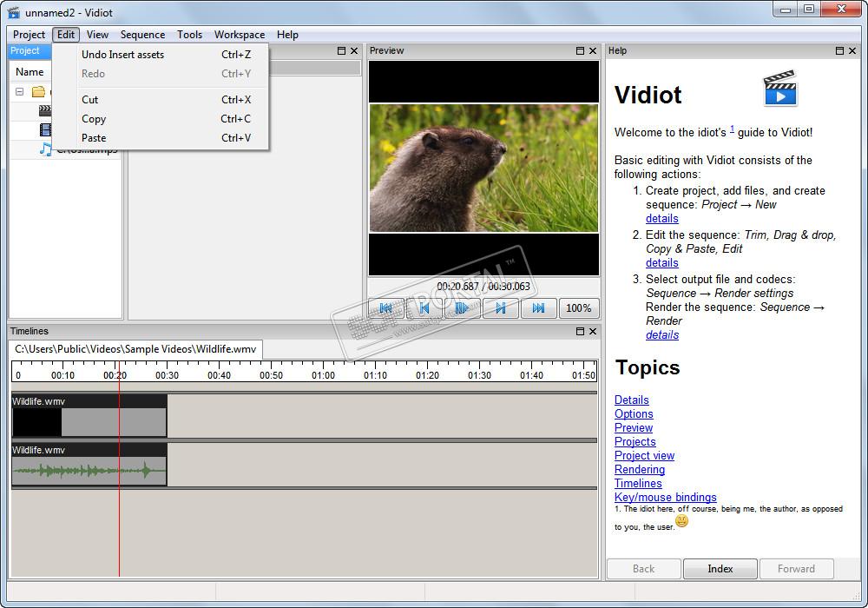Close the Help panel
The height and width of the screenshot is (608, 868).
point(852,51)
